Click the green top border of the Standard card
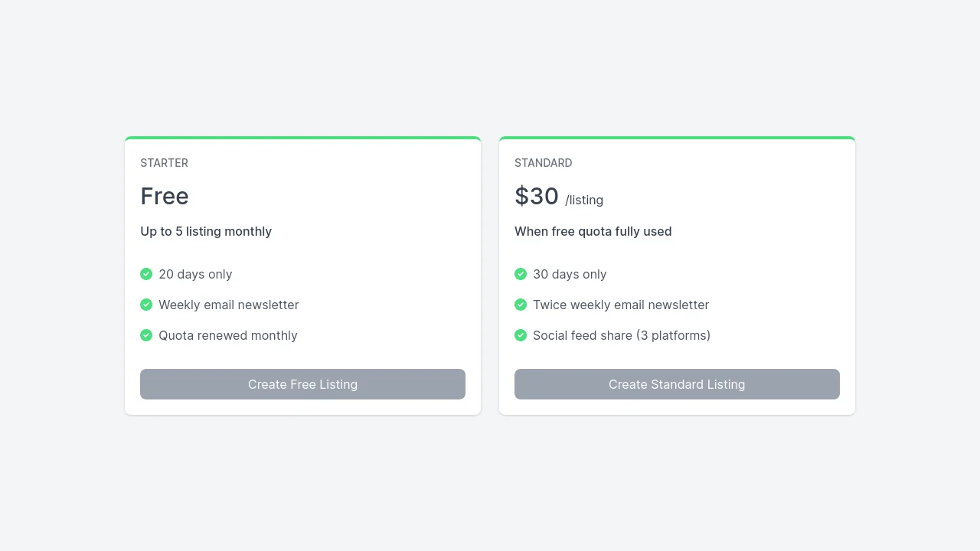 [677, 139]
